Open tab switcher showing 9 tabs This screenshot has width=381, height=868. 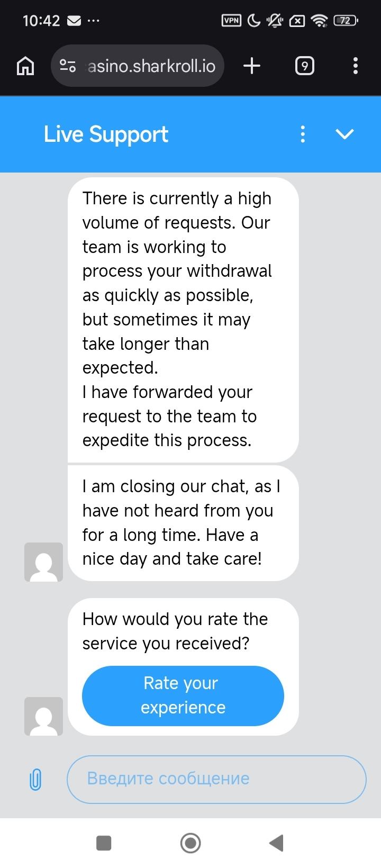pyautogui.click(x=304, y=66)
